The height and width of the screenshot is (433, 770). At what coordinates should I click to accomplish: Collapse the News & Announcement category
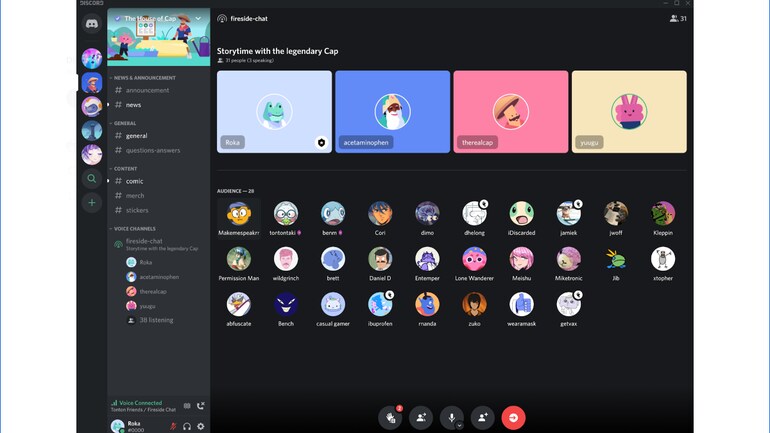pos(144,78)
